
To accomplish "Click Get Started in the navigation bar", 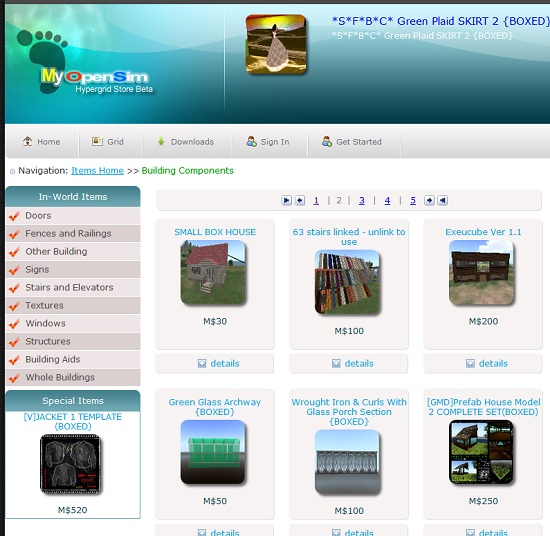I will (x=352, y=142).
